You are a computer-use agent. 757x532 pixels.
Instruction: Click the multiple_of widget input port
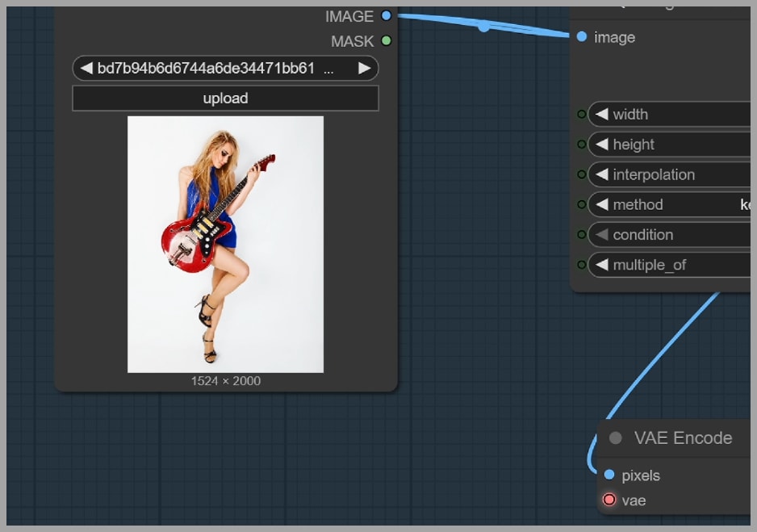click(x=581, y=265)
